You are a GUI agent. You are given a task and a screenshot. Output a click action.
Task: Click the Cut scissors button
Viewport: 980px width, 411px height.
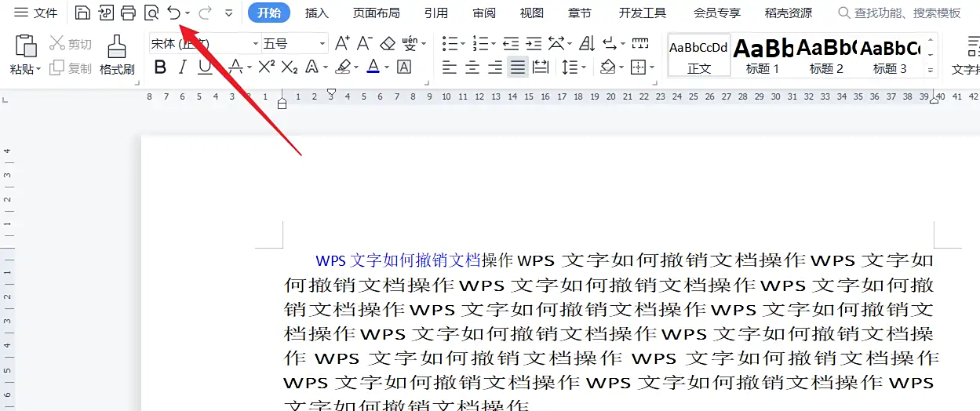[x=71, y=44]
